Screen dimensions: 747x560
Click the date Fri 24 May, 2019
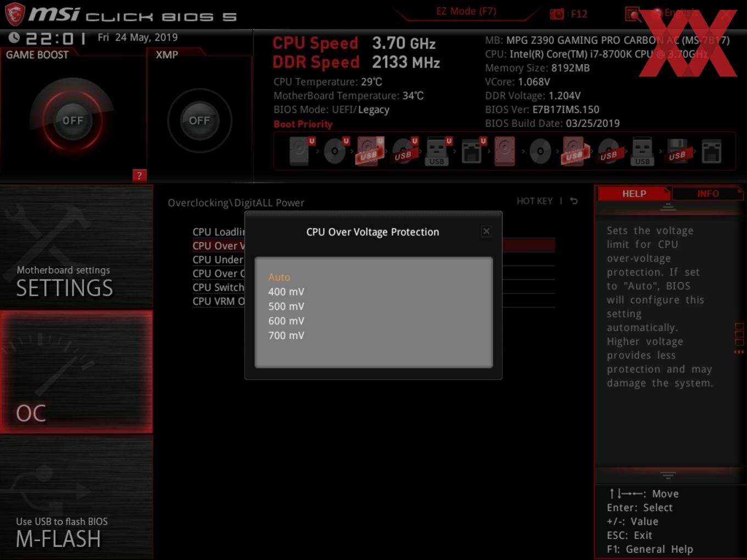point(137,37)
